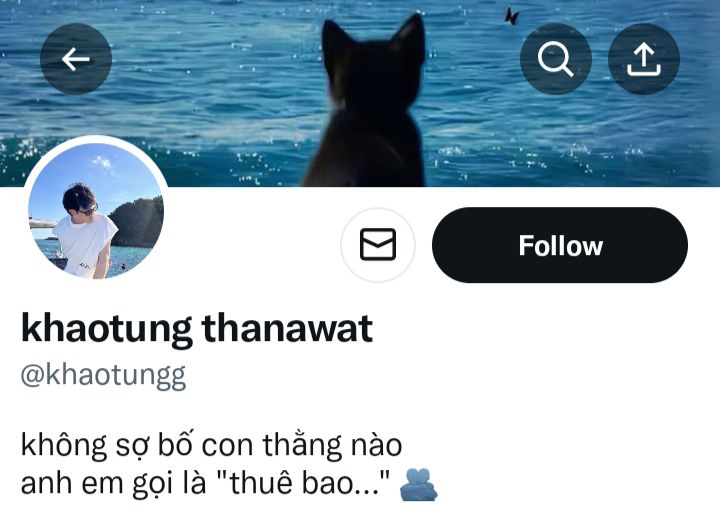Tap the person in white shirt avatar
The width and height of the screenshot is (720, 517).
(x=85, y=230)
